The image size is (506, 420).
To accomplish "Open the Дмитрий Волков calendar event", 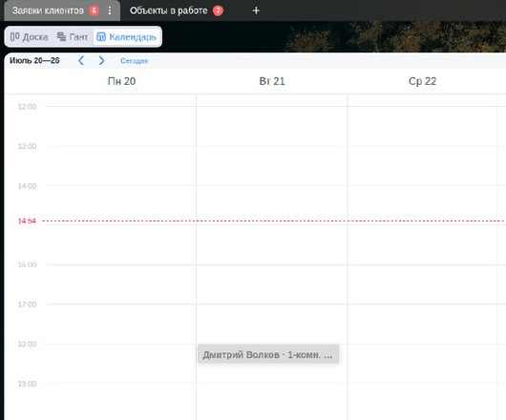I will coord(268,354).
